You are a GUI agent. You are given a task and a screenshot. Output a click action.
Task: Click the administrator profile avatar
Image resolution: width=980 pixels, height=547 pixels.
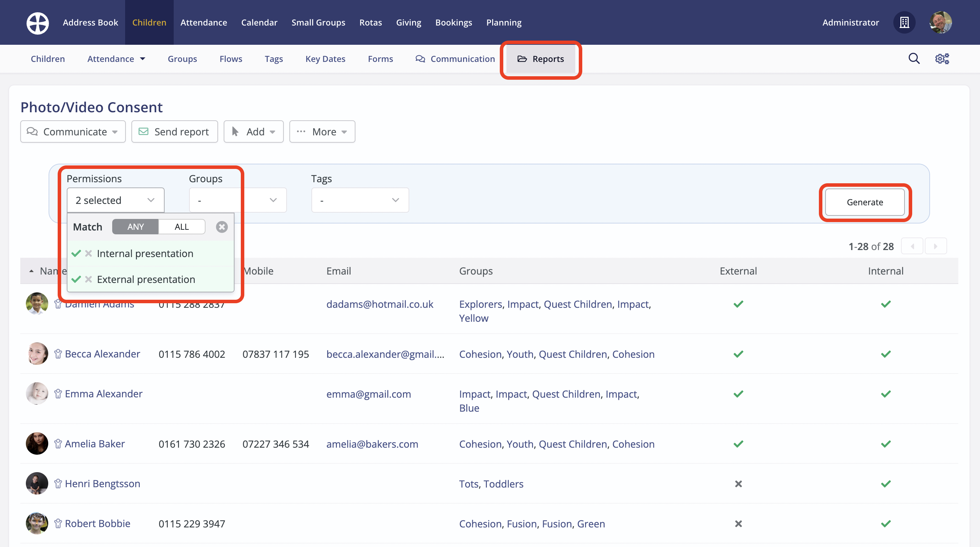tap(941, 22)
